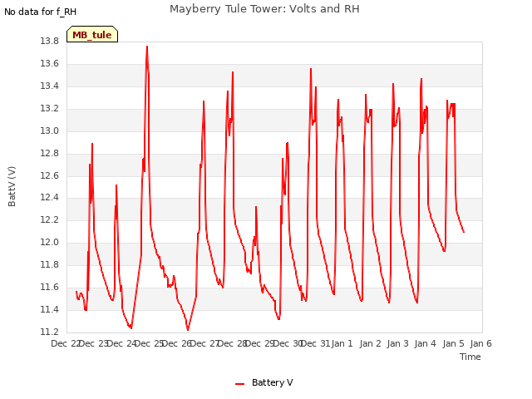
Task: Click the 11.6 y-axis value
Action: point(50,287)
